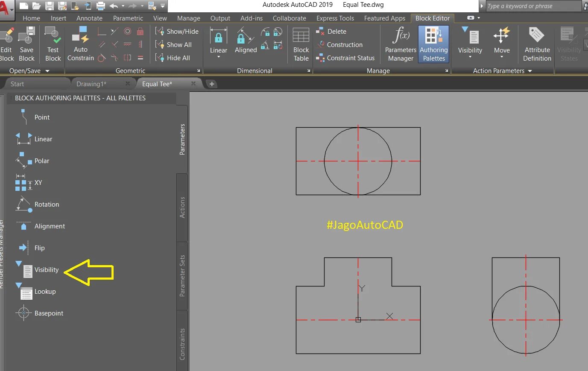Click the new drawing plus tab button

coord(211,84)
